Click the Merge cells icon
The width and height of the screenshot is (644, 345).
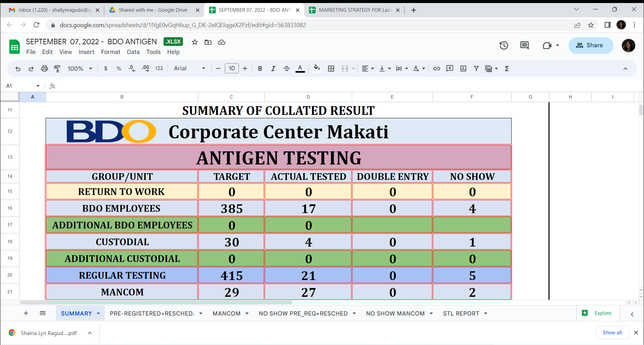(345, 69)
